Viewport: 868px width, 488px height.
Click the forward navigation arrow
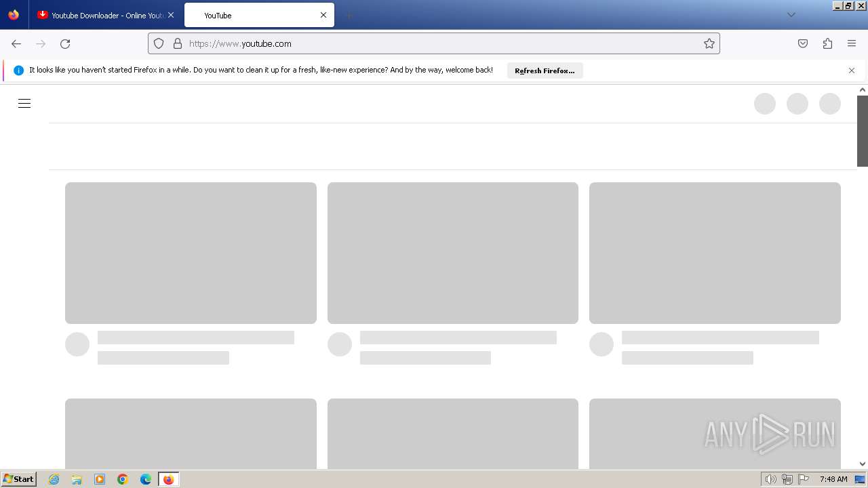(41, 43)
